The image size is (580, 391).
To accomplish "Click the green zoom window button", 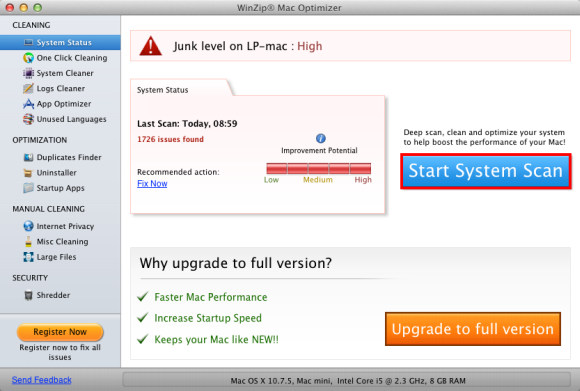I will 37,7.
